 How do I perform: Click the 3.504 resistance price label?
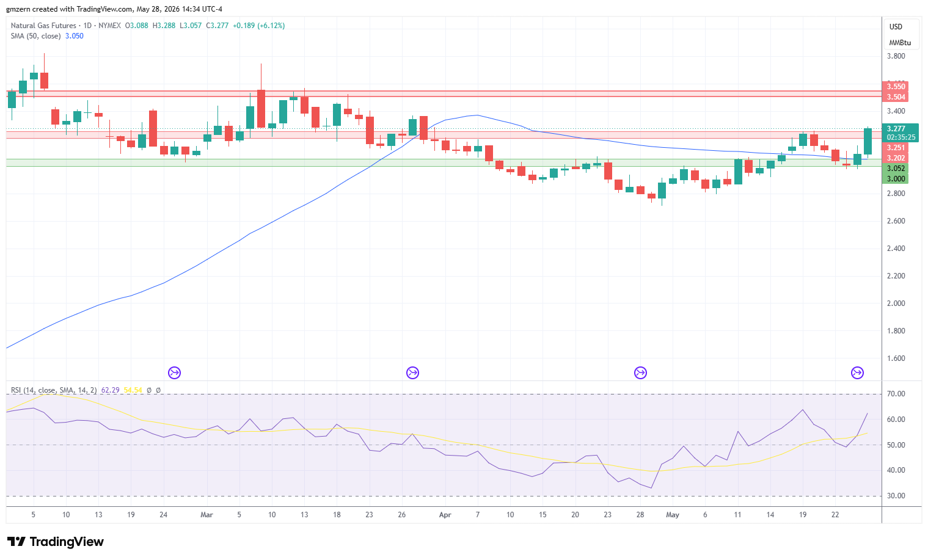tap(896, 97)
